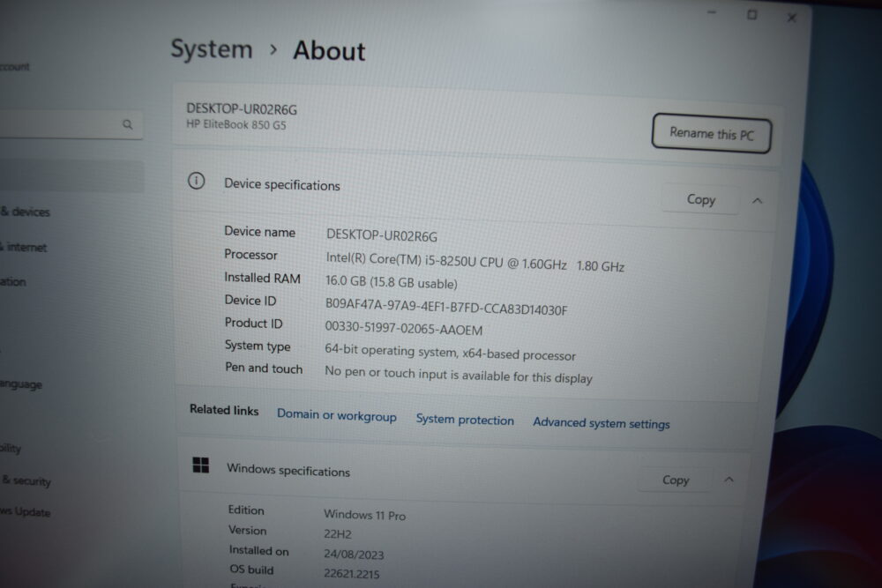The width and height of the screenshot is (882, 588).
Task: Click the Product ID value 00330-51997-02065-AAOEM
Action: coord(403,328)
